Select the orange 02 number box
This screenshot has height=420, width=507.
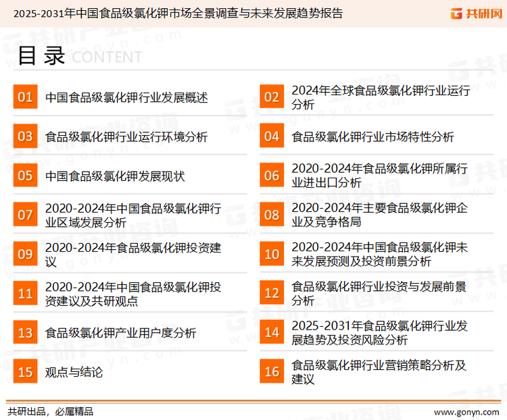(272, 97)
